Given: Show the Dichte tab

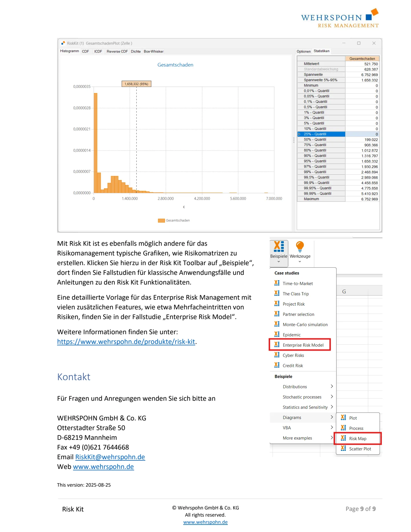Looking at the screenshot, I should tap(136, 51).
